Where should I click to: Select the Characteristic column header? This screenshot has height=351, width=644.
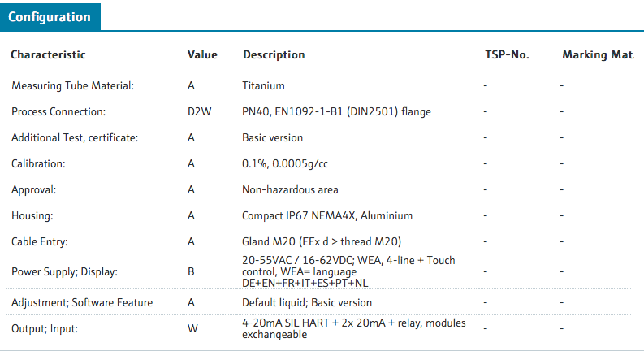[48, 54]
